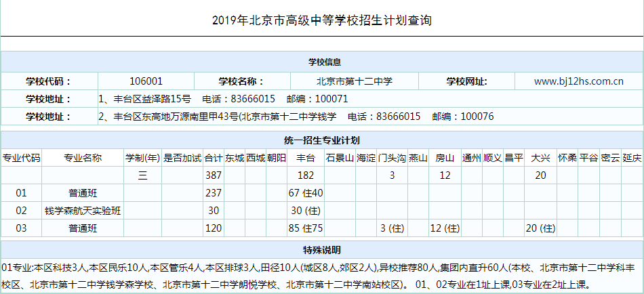Click the 合计 column header
Screen dimensions: 644x294
(x=214, y=158)
